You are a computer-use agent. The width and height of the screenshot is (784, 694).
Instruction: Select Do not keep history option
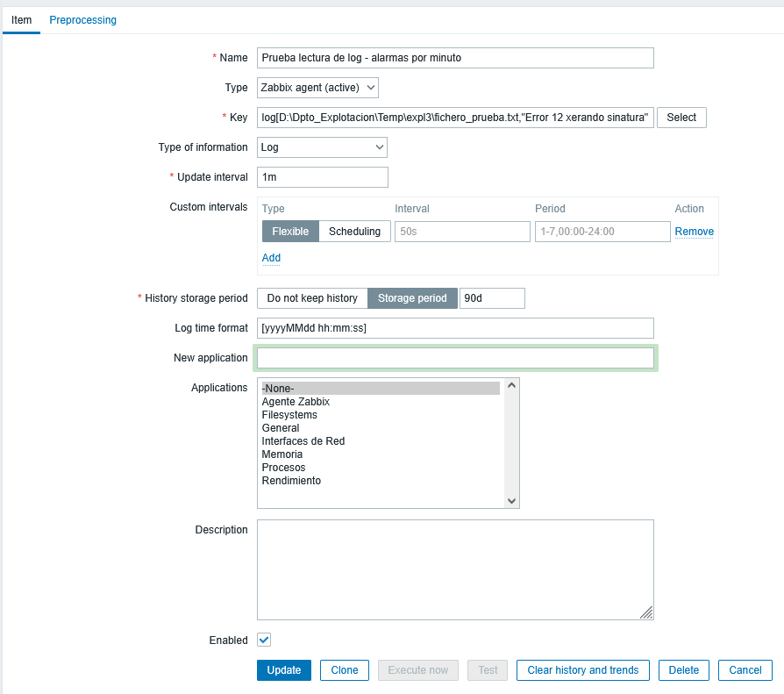point(312,298)
